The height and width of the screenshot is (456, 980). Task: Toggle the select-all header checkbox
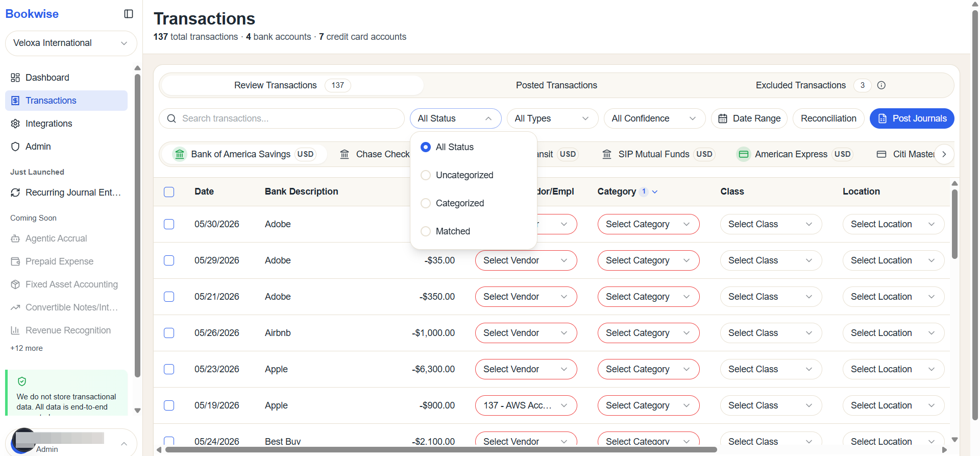169,192
